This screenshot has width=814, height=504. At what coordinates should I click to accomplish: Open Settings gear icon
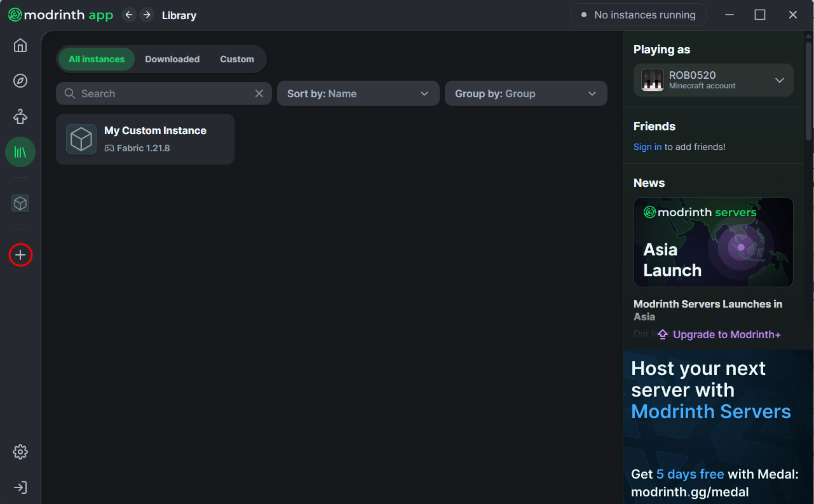[20, 452]
